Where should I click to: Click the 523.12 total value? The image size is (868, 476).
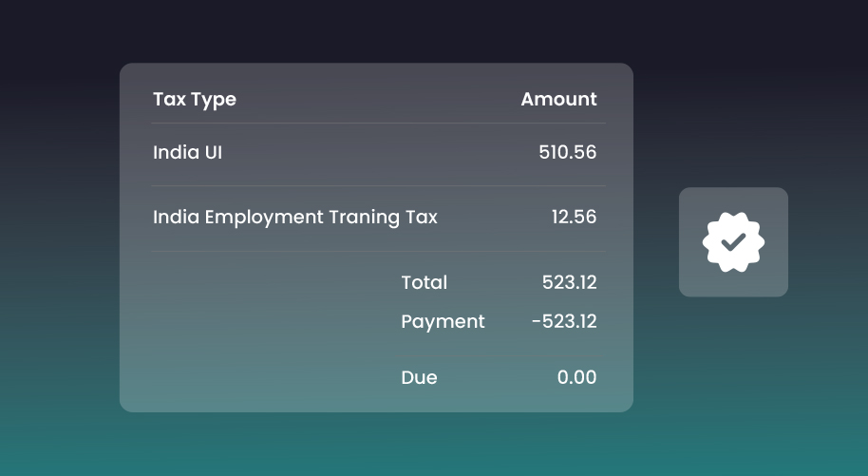tap(569, 282)
